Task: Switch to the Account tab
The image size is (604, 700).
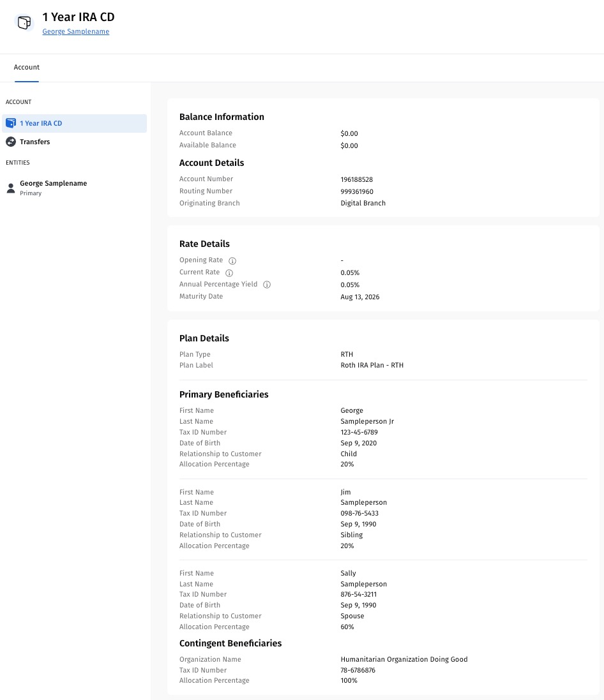Action: click(27, 68)
